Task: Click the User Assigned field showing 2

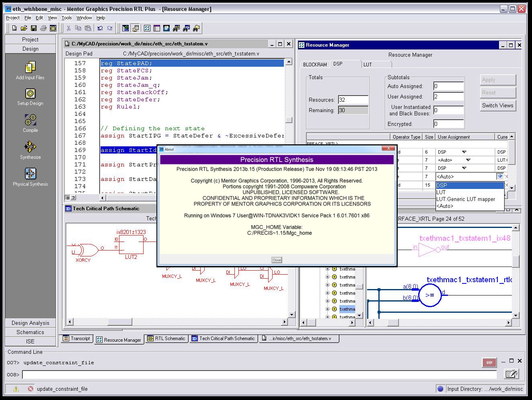Action: [449, 96]
